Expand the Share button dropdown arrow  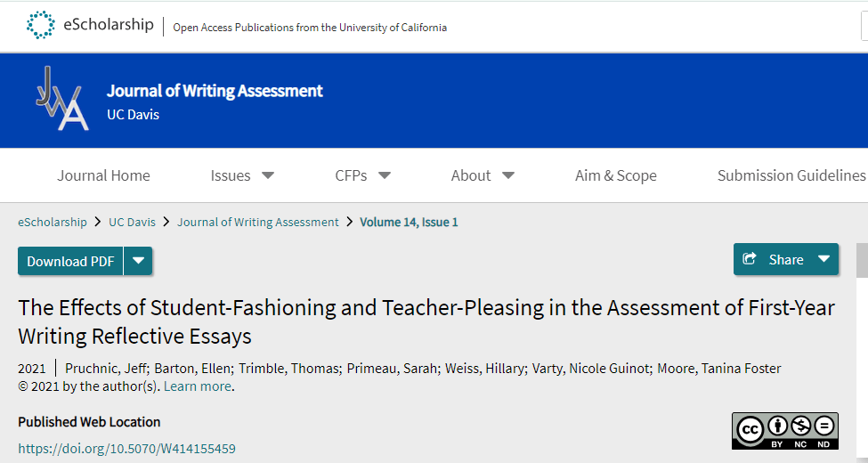pos(823,259)
